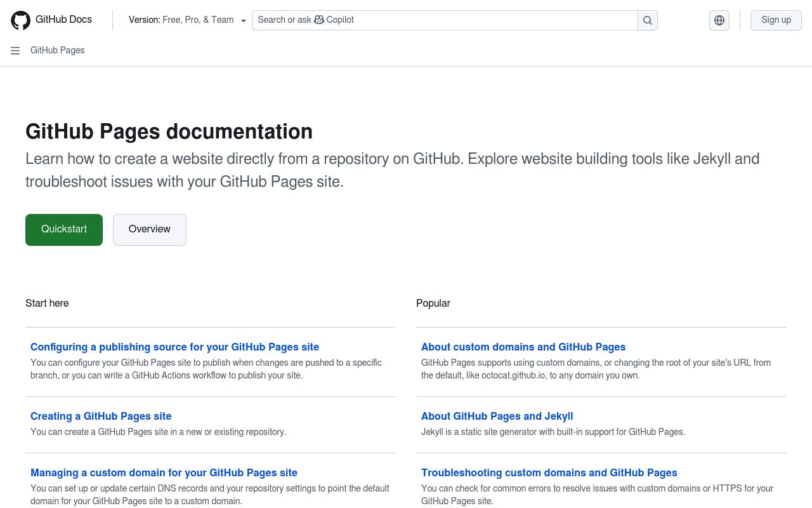Visit Troubleshooting custom domains article
Screen dimensions: 812x508
pyautogui.click(x=549, y=472)
